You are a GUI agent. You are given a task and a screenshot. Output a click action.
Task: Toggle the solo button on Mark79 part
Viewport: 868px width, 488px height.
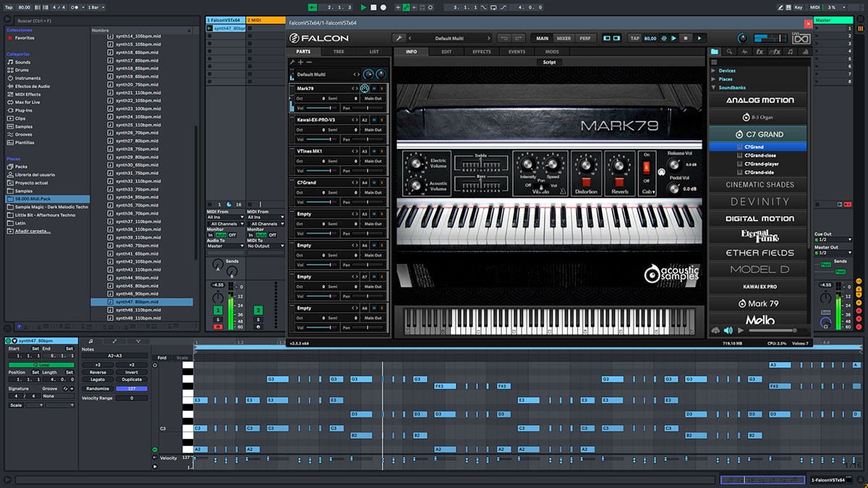[x=383, y=88]
